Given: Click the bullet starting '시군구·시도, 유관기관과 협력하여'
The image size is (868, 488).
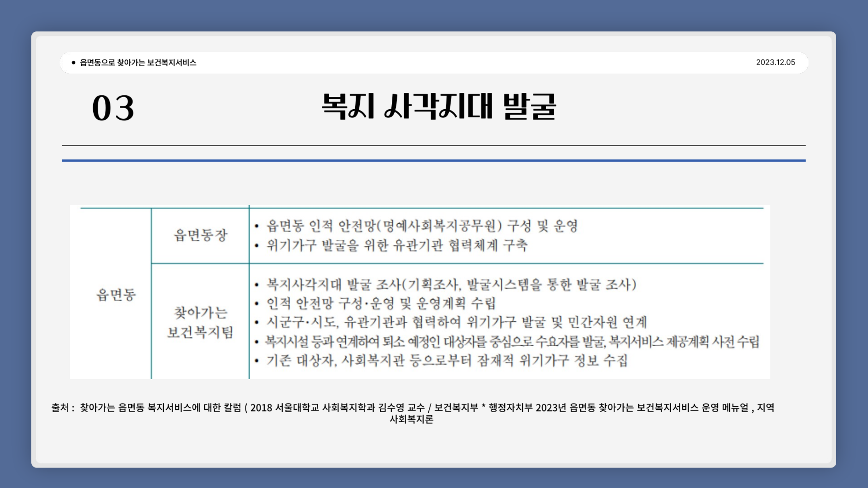Looking at the screenshot, I should 457,322.
